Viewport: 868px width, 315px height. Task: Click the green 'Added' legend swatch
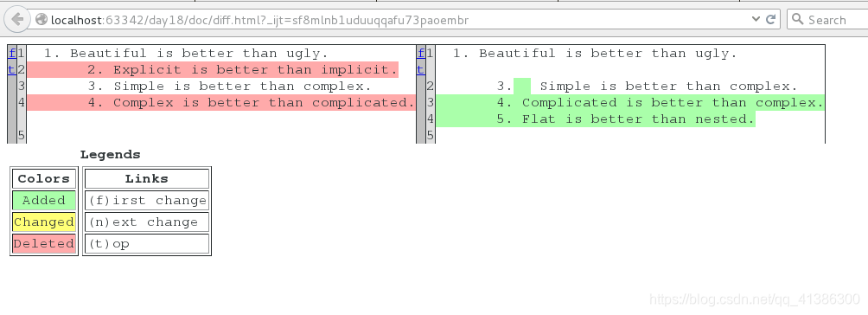(x=44, y=200)
